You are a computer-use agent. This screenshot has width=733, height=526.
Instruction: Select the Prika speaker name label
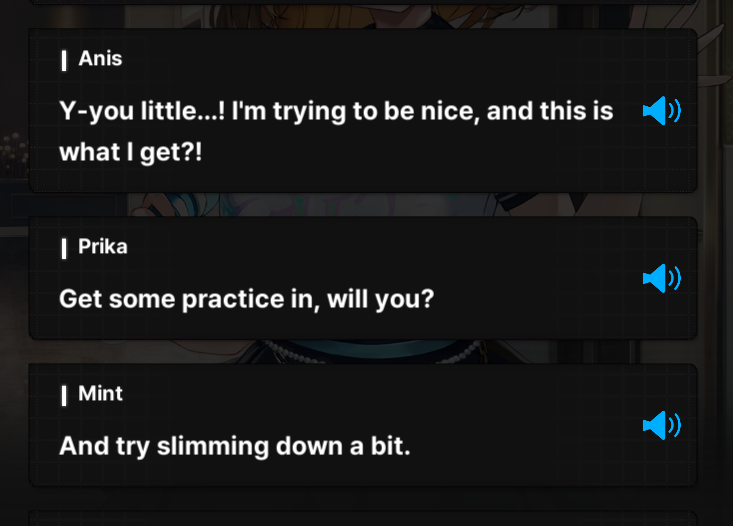tap(102, 247)
